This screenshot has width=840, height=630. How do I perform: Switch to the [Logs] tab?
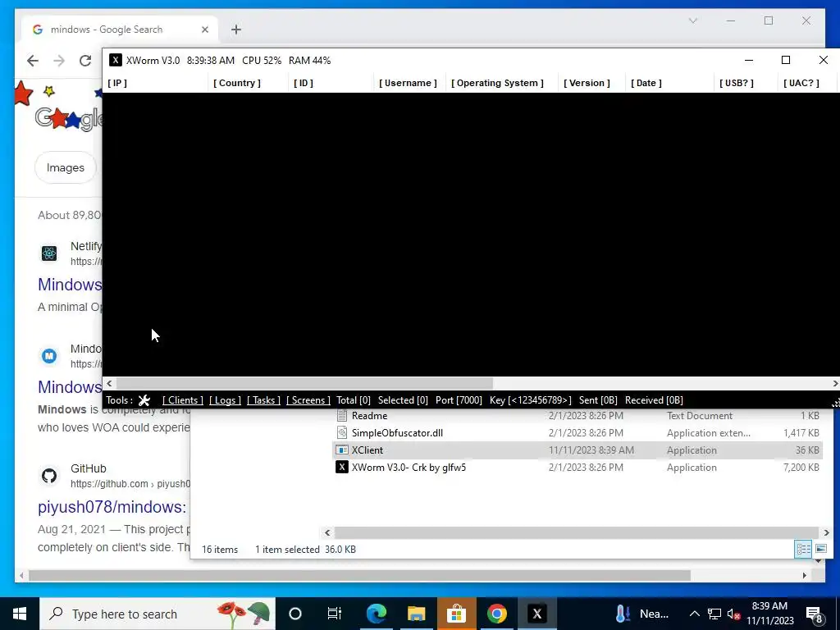coord(225,400)
